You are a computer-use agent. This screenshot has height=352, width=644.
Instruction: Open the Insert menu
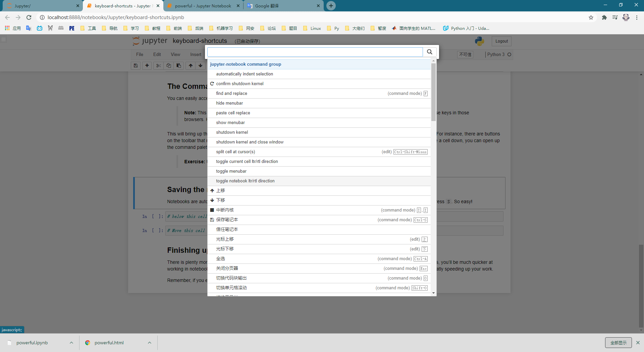[x=196, y=55]
